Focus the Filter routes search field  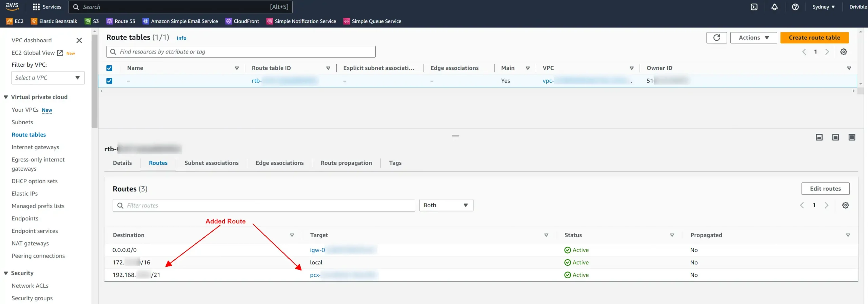pos(264,205)
